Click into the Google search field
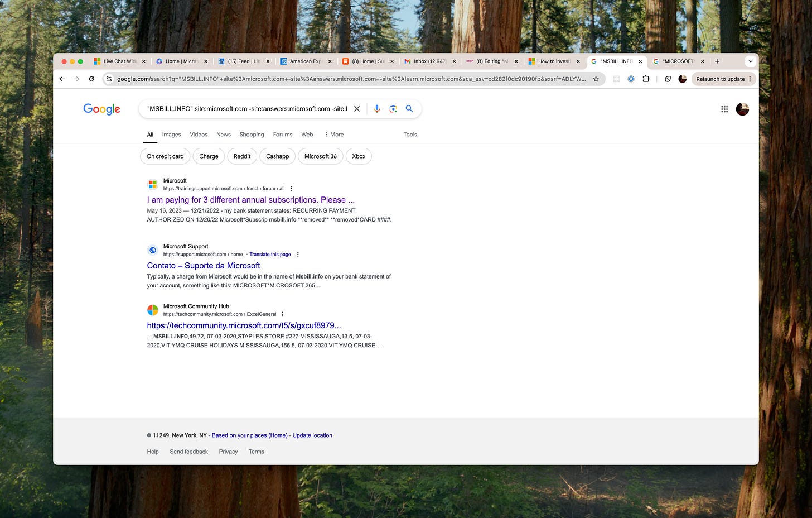The width and height of the screenshot is (812, 518). (x=247, y=109)
